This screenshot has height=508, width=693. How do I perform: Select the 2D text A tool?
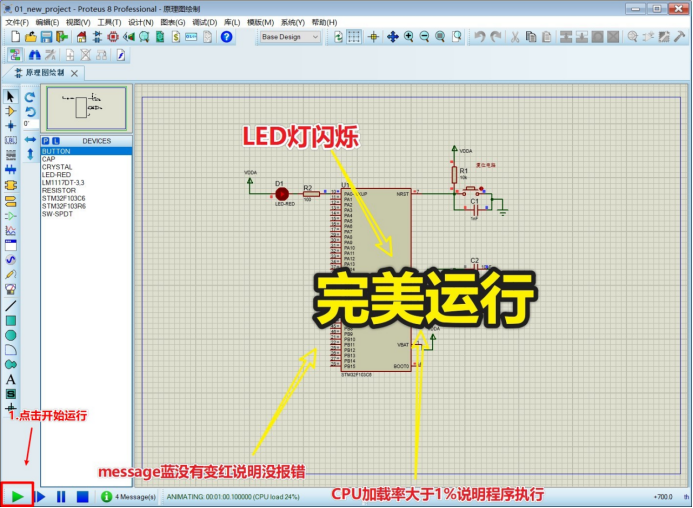tap(11, 379)
